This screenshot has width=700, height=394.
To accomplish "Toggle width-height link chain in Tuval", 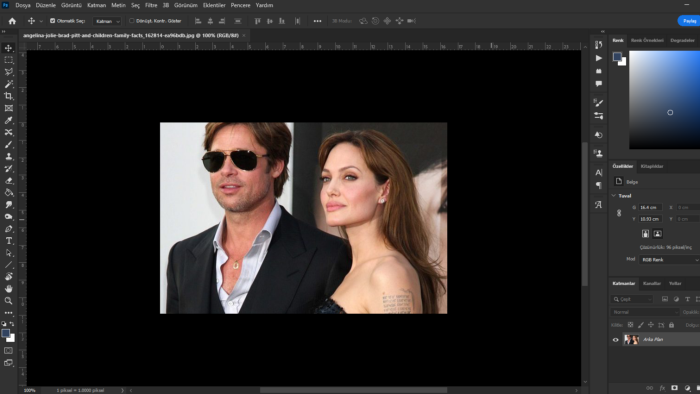I will tap(619, 213).
